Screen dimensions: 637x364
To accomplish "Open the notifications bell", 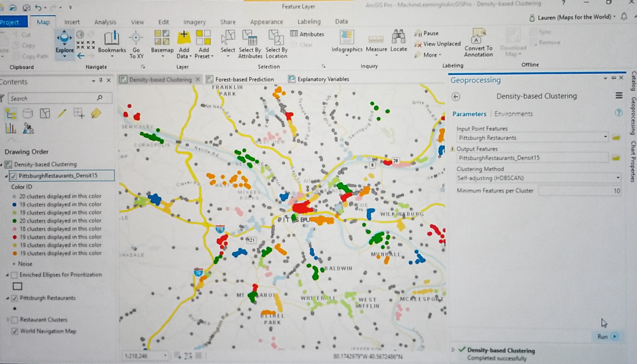I will [x=624, y=16].
